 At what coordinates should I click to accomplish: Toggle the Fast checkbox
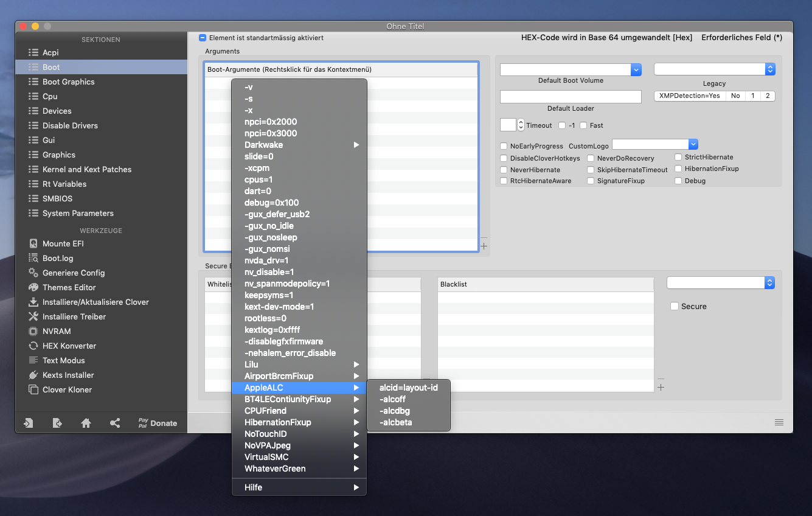pyautogui.click(x=583, y=125)
